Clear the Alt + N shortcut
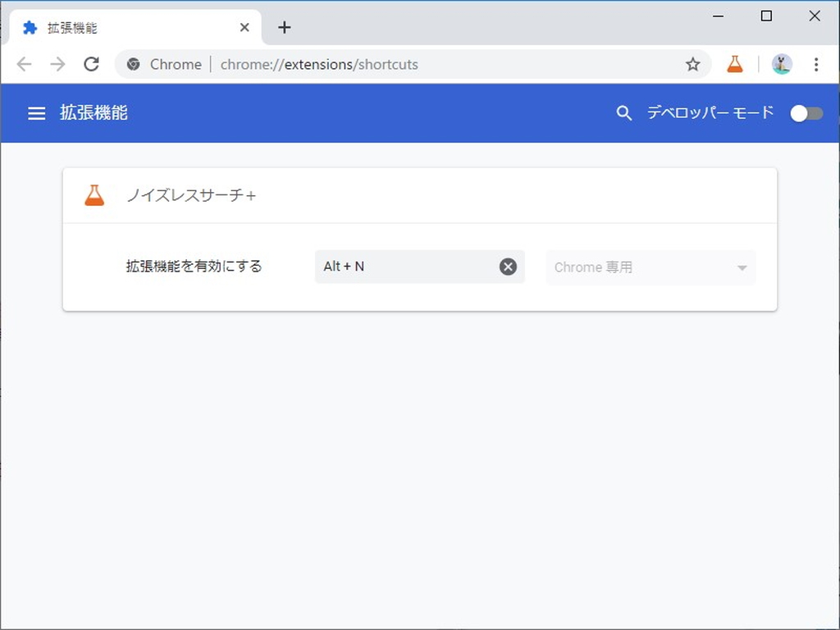Screen dimensions: 840x630 pos(507,266)
